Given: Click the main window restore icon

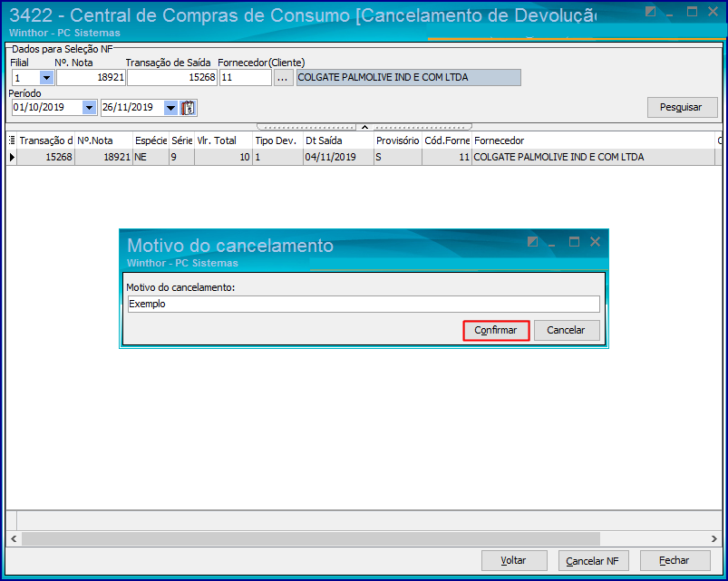Looking at the screenshot, I should click(650, 12).
